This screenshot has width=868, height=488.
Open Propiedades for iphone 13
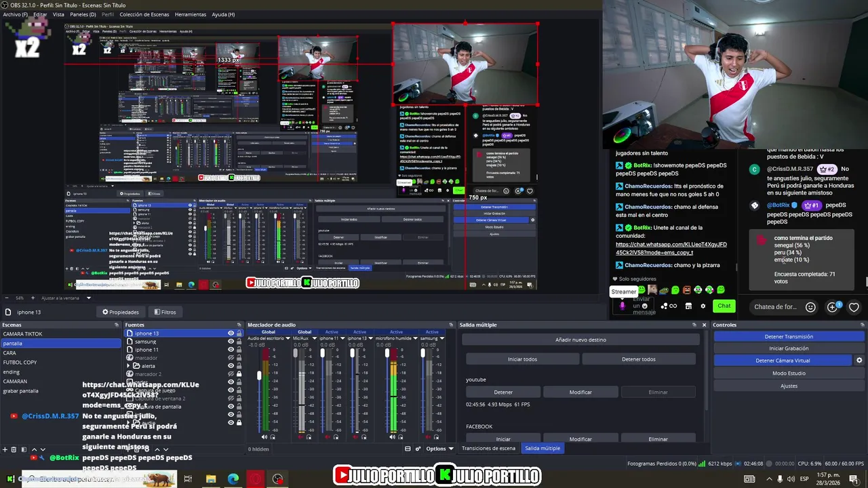click(121, 312)
